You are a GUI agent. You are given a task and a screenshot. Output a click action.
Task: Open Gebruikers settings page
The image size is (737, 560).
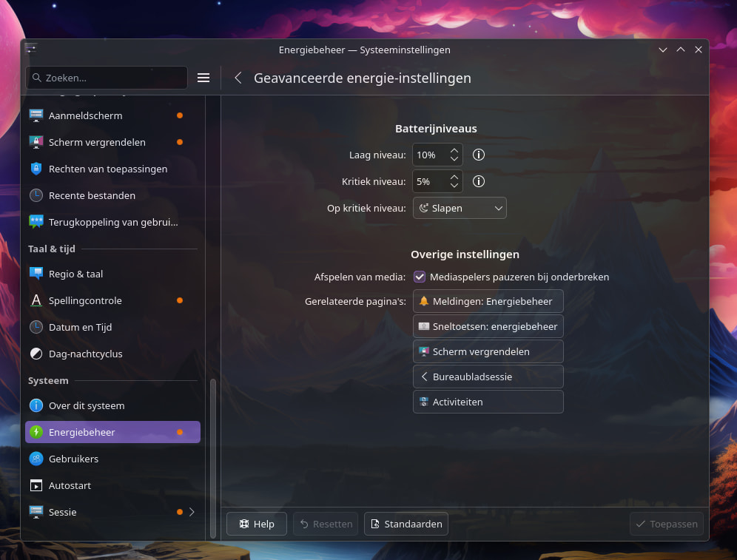click(x=73, y=459)
